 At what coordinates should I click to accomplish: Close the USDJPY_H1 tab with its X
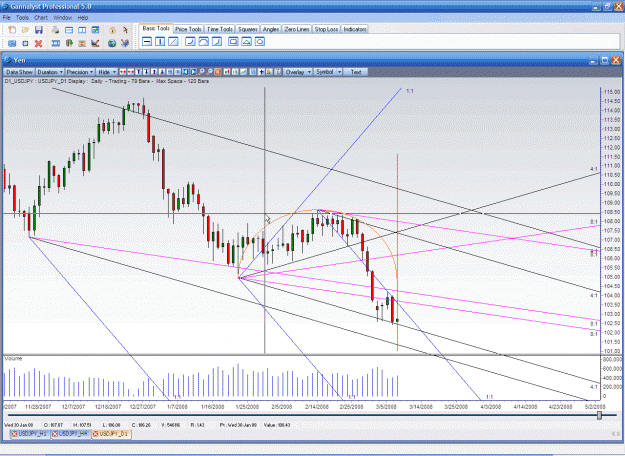[x=14, y=434]
